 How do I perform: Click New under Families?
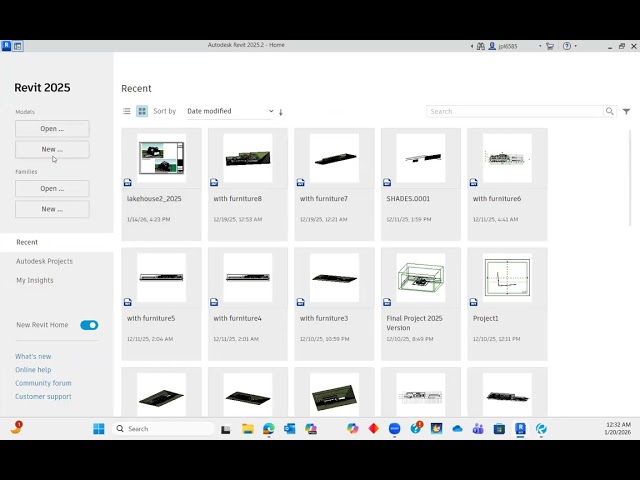[x=52, y=209]
